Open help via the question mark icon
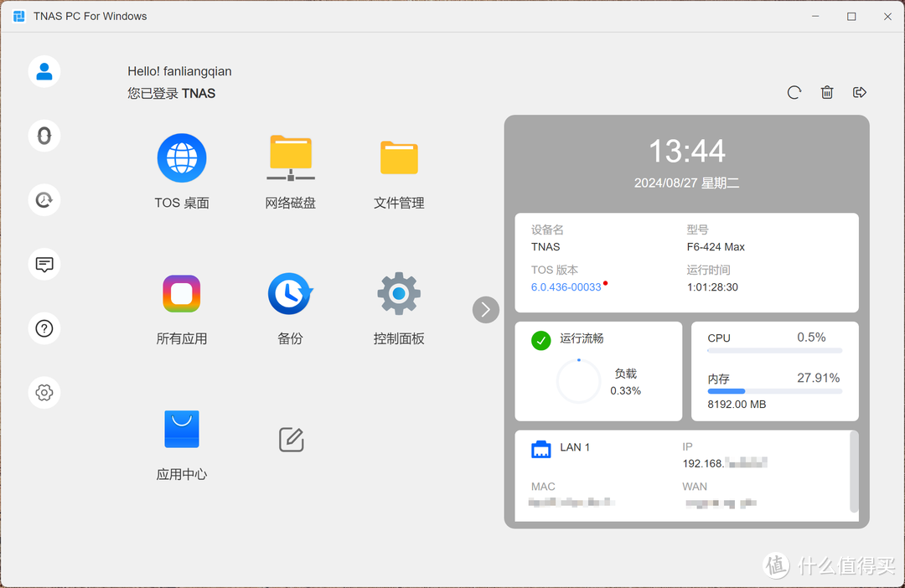The image size is (905, 588). [44, 328]
